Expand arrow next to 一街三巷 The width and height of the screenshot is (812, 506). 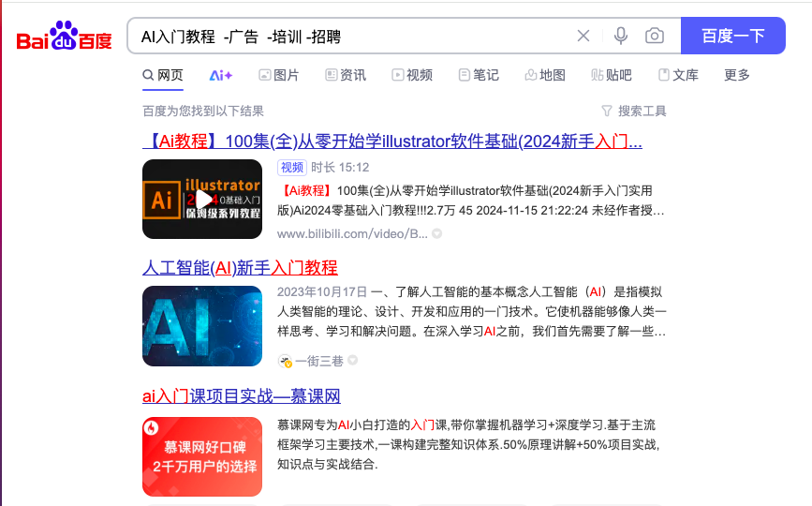(353, 360)
